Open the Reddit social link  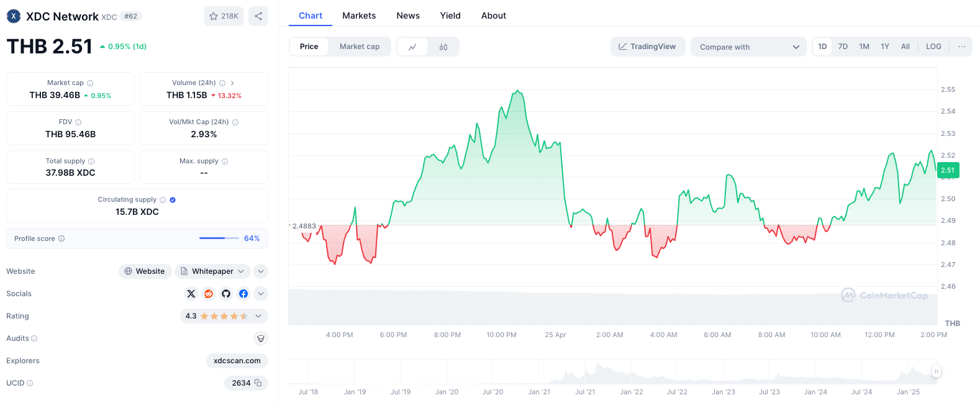[x=209, y=294]
